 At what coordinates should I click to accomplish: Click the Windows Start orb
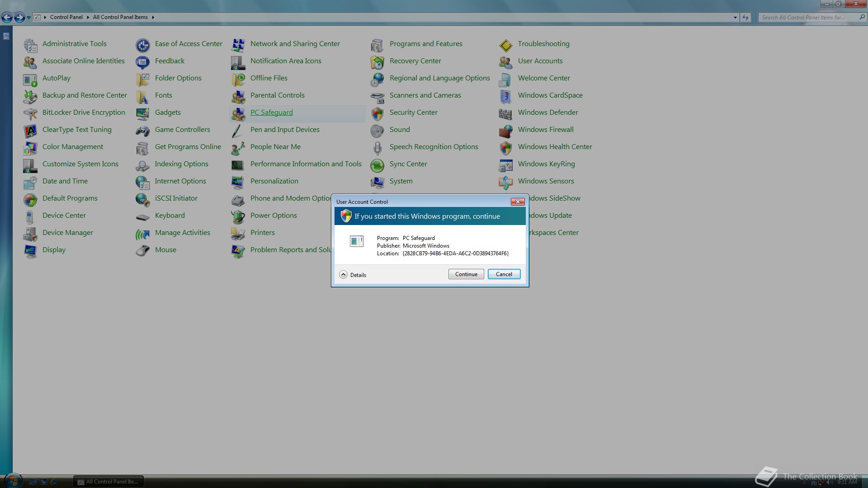pyautogui.click(x=13, y=480)
